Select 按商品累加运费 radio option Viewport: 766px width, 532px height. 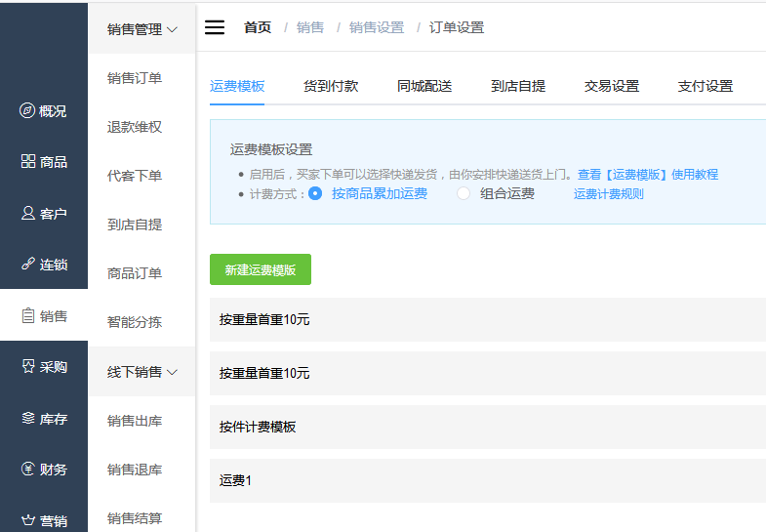pos(315,193)
